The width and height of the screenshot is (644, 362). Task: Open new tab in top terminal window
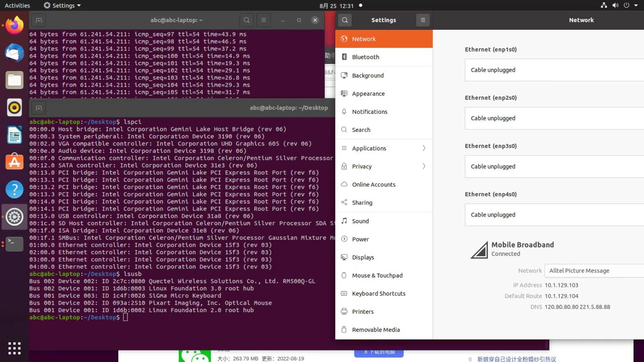39,20
